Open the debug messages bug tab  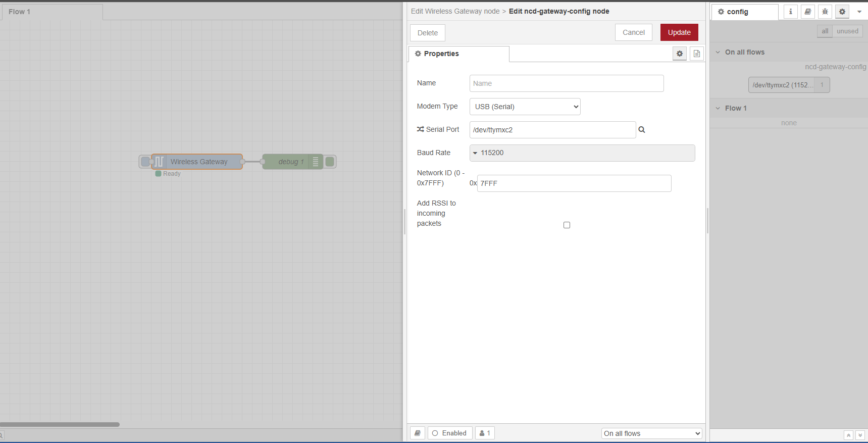(x=825, y=12)
